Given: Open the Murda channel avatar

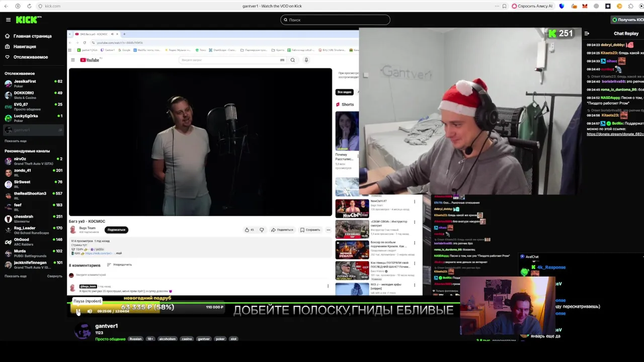Looking at the screenshot, I should (8, 253).
